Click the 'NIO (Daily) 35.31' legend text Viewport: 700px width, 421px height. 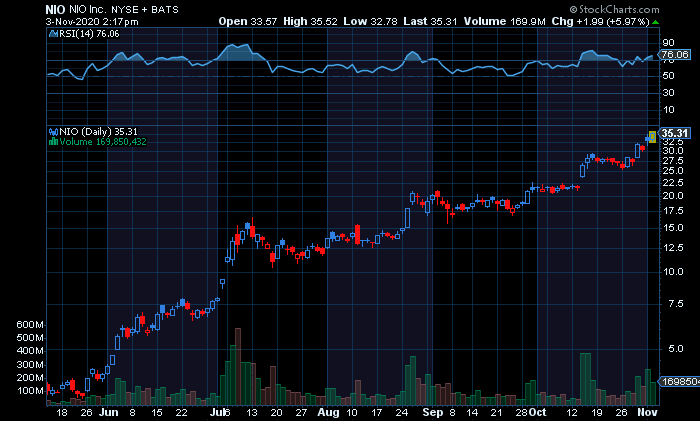(98, 132)
